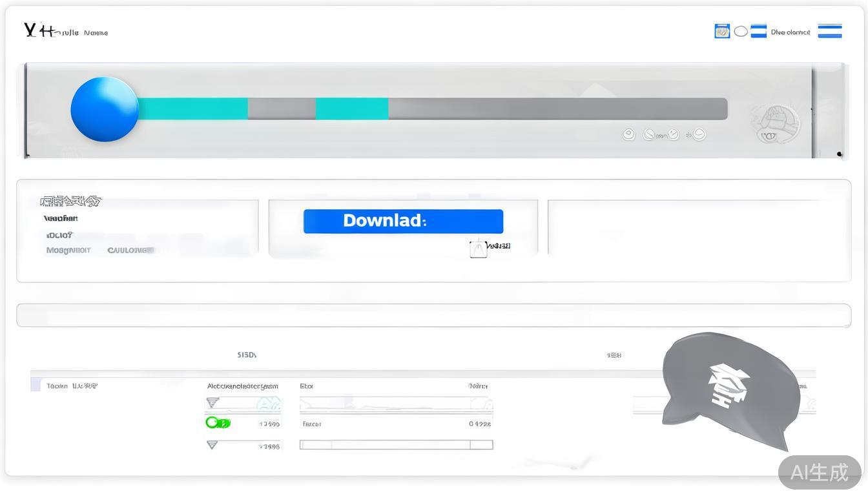Click the second teal segment of progress bar
This screenshot has height=496, width=868.
[x=352, y=109]
